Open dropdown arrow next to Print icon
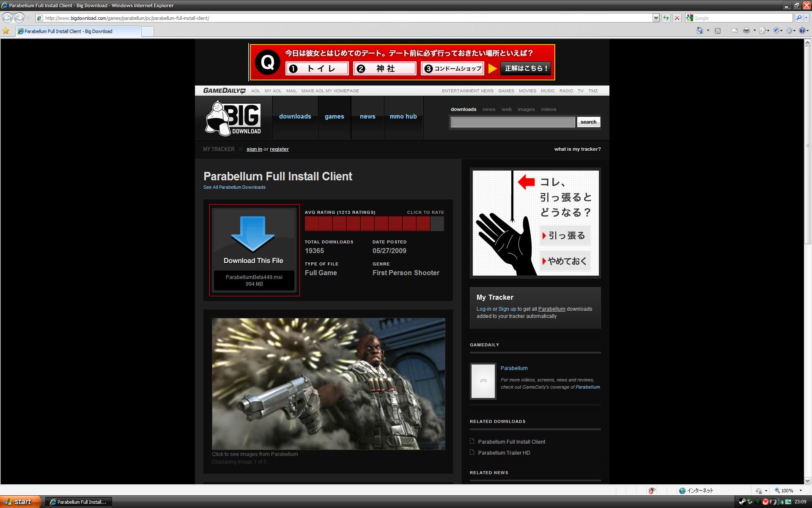This screenshot has height=508, width=812. [x=754, y=30]
